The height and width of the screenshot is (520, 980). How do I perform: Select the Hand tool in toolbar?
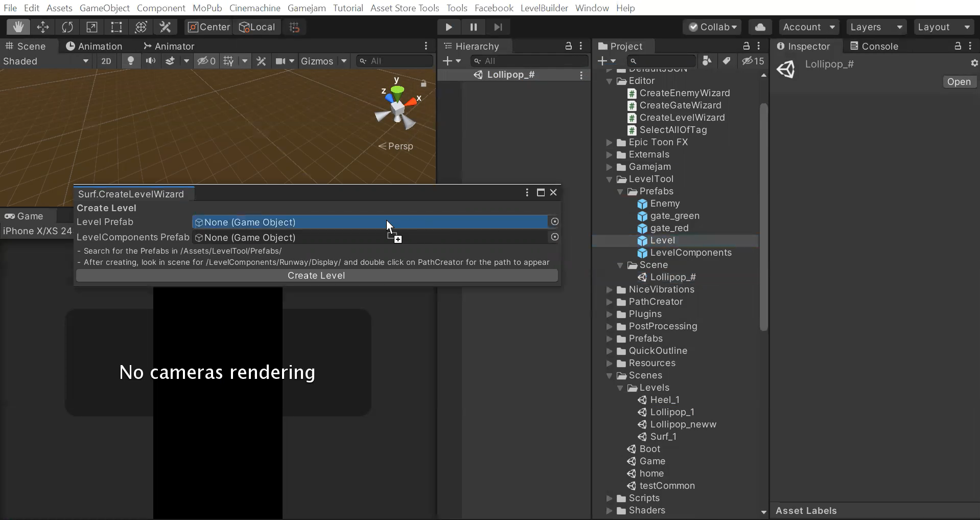[18, 27]
